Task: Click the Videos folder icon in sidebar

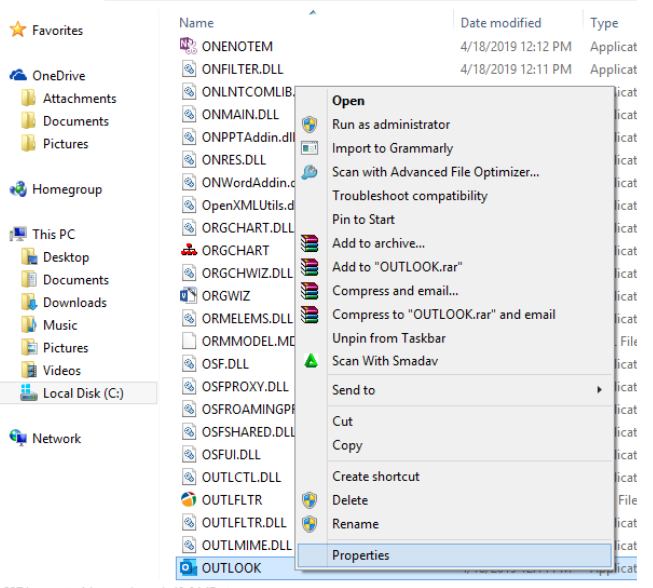Action: tap(29, 370)
